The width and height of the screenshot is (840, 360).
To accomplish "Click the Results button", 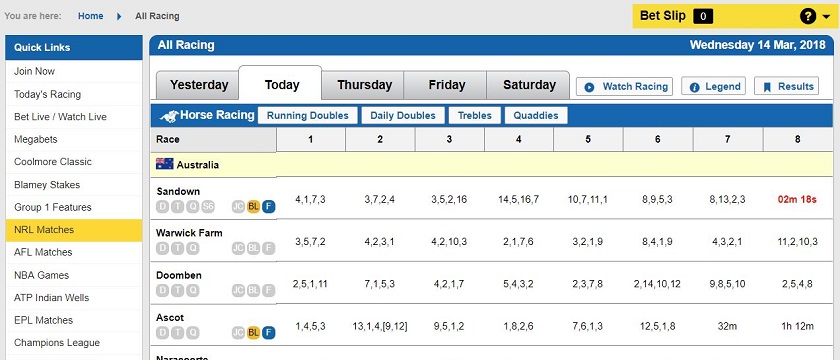I will pyautogui.click(x=786, y=86).
